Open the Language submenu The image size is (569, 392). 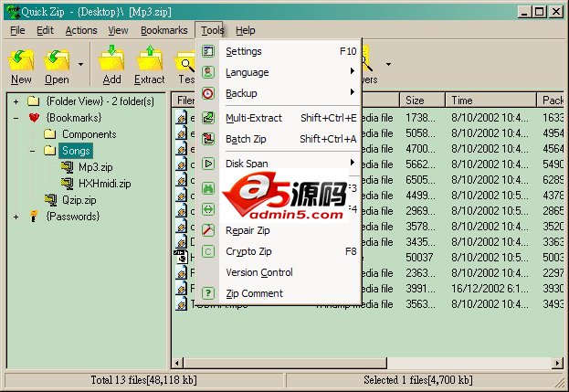click(x=290, y=72)
